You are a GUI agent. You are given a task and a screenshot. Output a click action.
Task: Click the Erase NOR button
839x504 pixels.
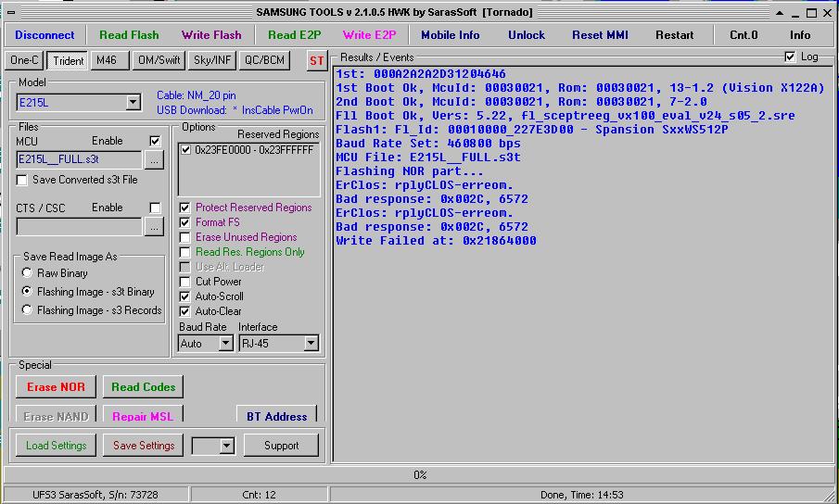tap(55, 387)
